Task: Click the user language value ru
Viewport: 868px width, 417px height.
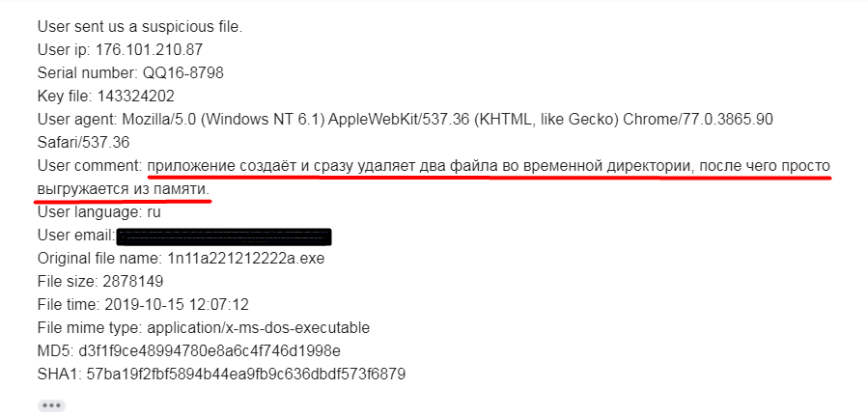Action: click(153, 213)
